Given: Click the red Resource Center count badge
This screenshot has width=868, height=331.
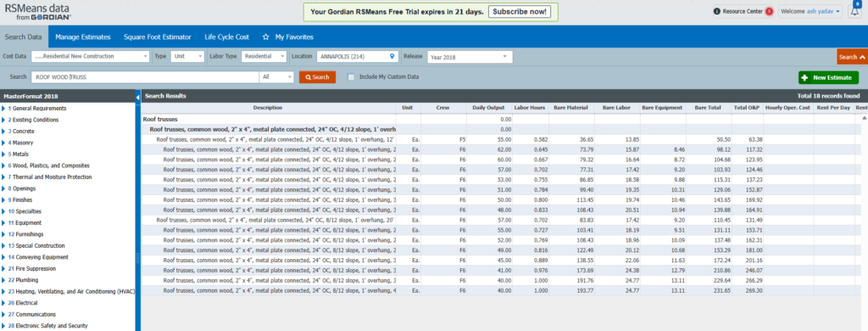Looking at the screenshot, I should 769,11.
